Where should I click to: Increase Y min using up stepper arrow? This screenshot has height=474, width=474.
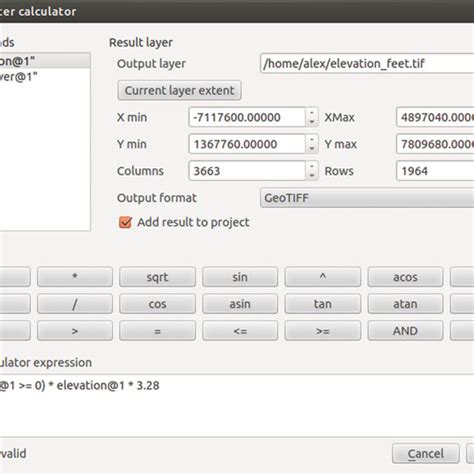(x=312, y=139)
